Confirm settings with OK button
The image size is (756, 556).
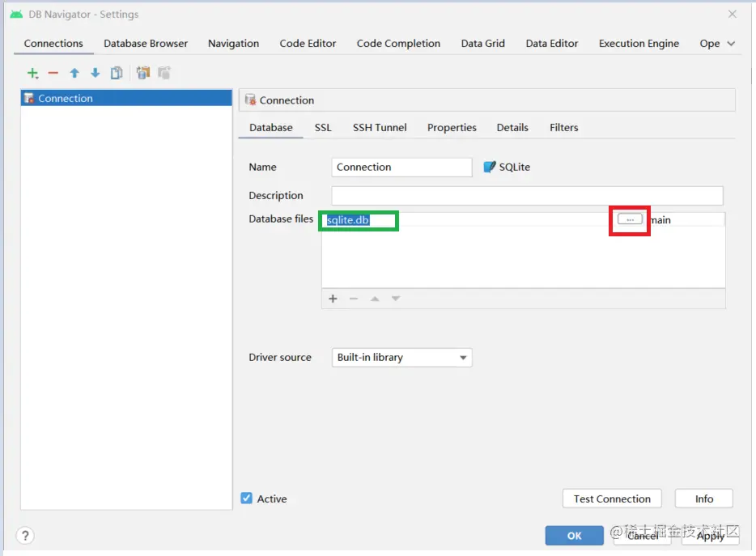pyautogui.click(x=574, y=535)
